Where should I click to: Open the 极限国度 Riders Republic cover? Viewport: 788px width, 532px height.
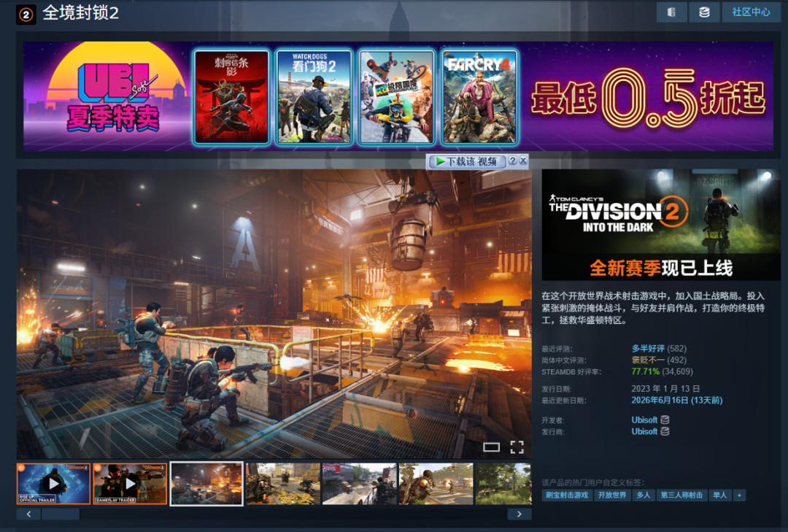click(x=396, y=97)
